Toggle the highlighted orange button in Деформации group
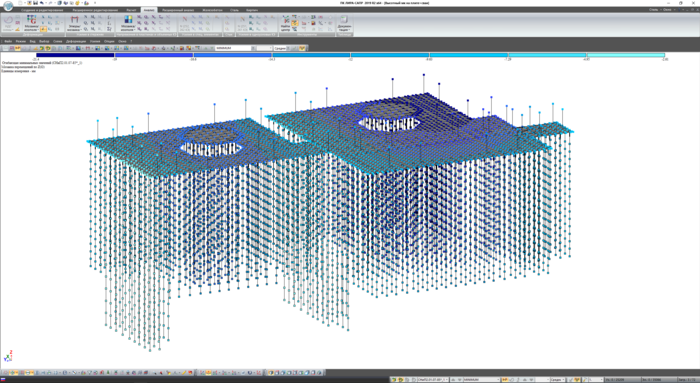This screenshot has width=700, height=383. (x=43, y=29)
